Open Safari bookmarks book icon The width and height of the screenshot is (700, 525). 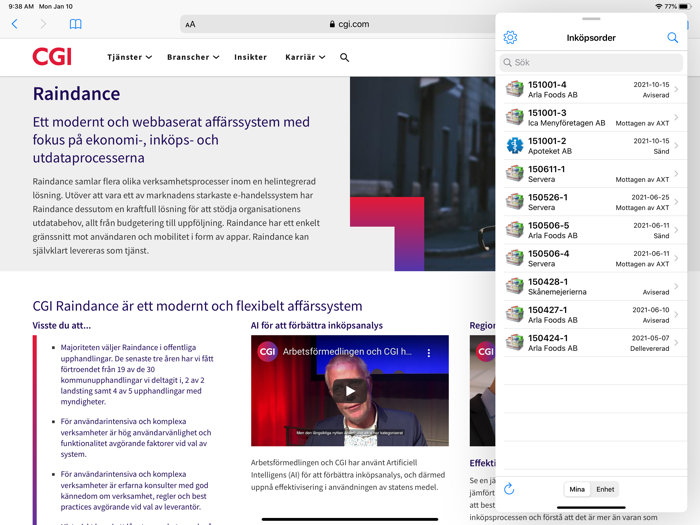[75, 24]
